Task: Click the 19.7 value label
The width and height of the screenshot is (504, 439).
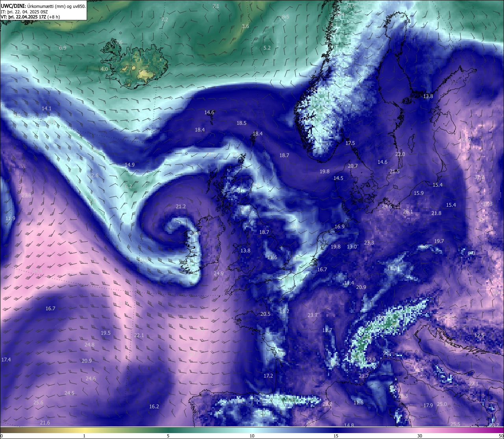Action: tap(439, 241)
